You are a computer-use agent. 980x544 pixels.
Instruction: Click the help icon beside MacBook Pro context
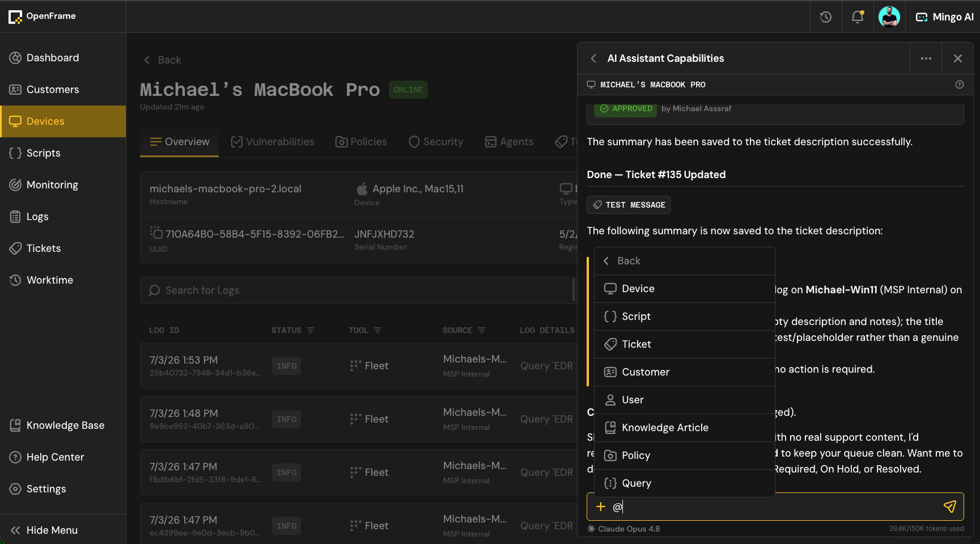point(960,85)
